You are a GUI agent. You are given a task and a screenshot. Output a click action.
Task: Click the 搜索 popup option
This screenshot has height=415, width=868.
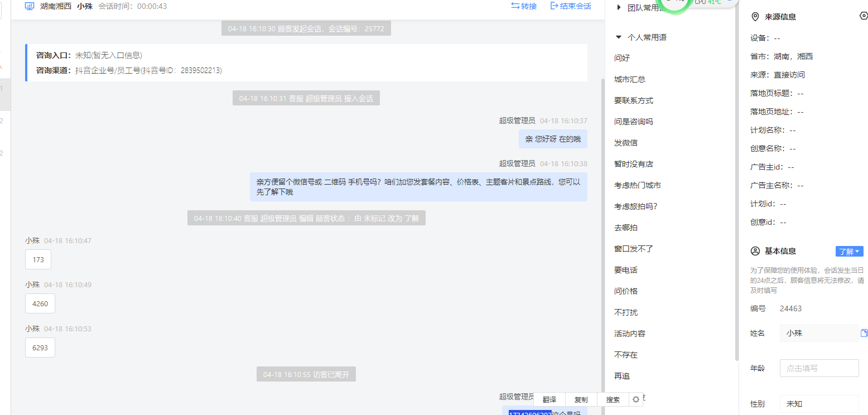click(x=613, y=400)
